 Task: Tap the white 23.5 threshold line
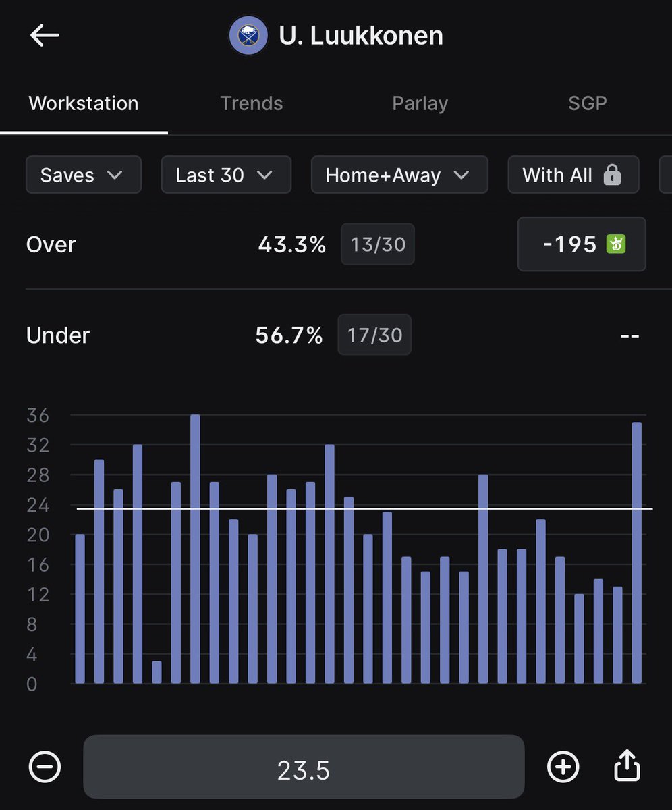point(364,508)
